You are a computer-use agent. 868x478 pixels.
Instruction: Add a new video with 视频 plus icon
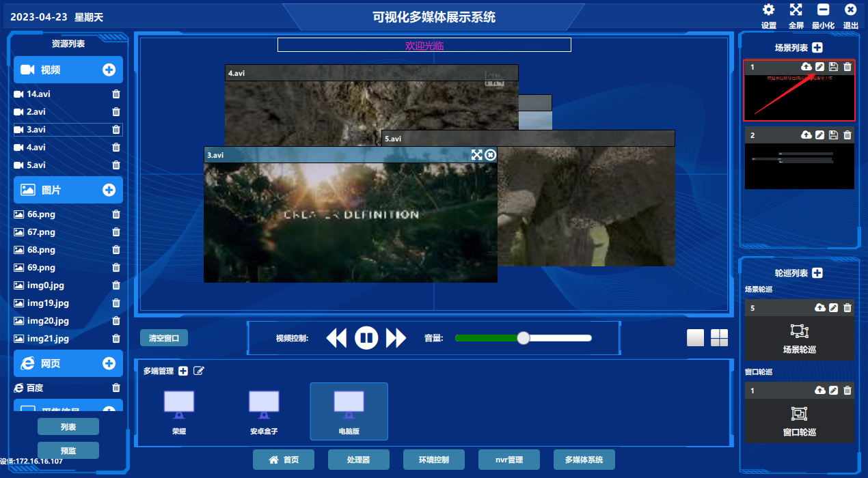pyautogui.click(x=109, y=70)
